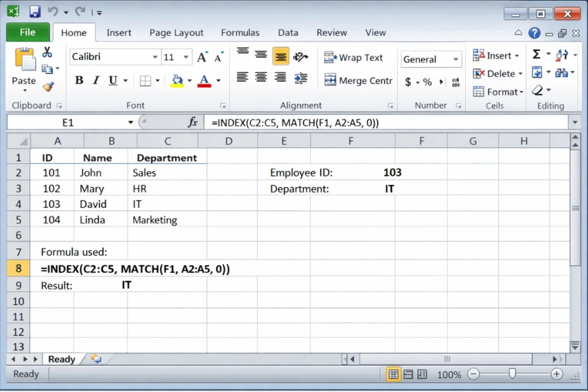Image resolution: width=588 pixels, height=392 pixels.
Task: Click the Fill Color bucket icon
Action: [177, 80]
